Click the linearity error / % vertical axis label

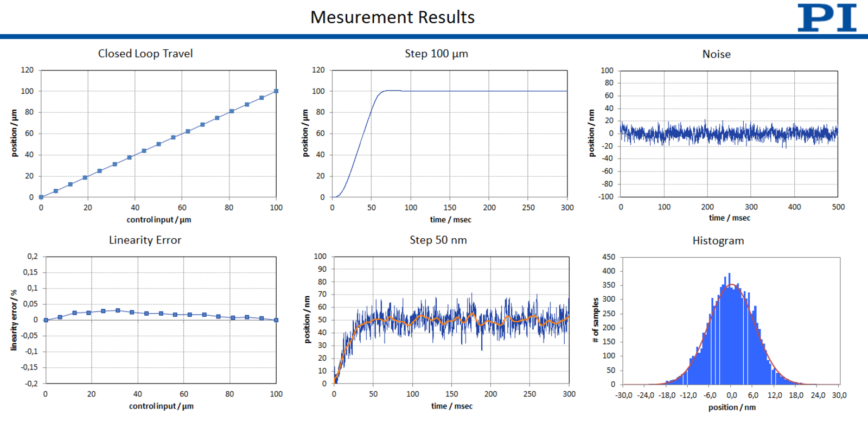[14, 320]
